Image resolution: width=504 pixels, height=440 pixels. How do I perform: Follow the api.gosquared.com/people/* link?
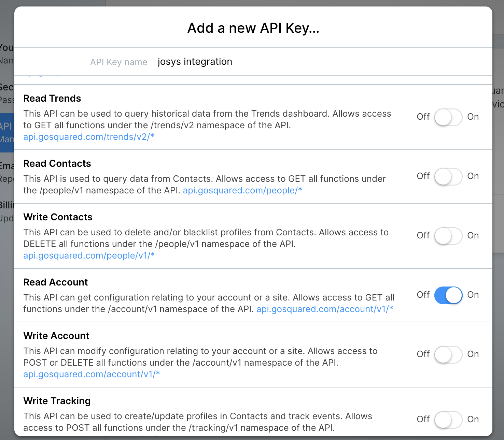pos(242,190)
